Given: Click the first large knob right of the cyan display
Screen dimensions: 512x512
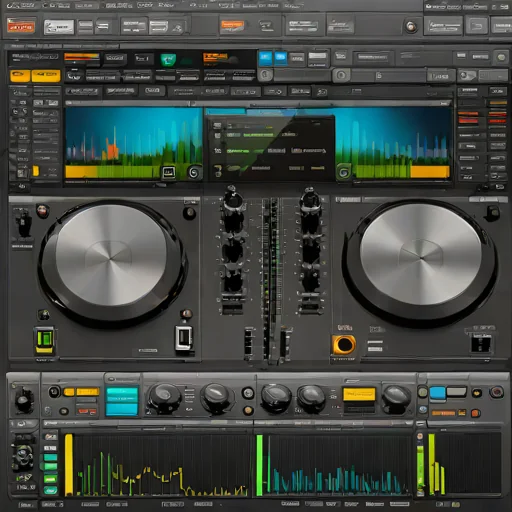Looking at the screenshot, I should tap(164, 397).
